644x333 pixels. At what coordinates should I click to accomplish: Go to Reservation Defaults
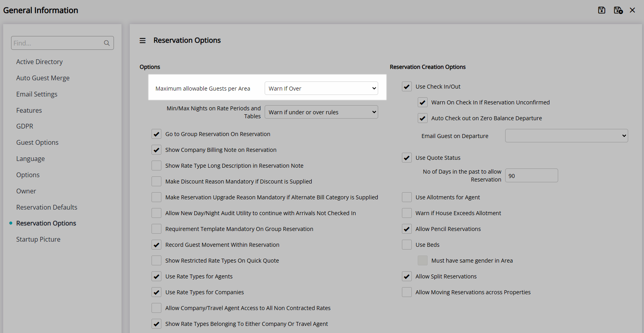click(47, 207)
